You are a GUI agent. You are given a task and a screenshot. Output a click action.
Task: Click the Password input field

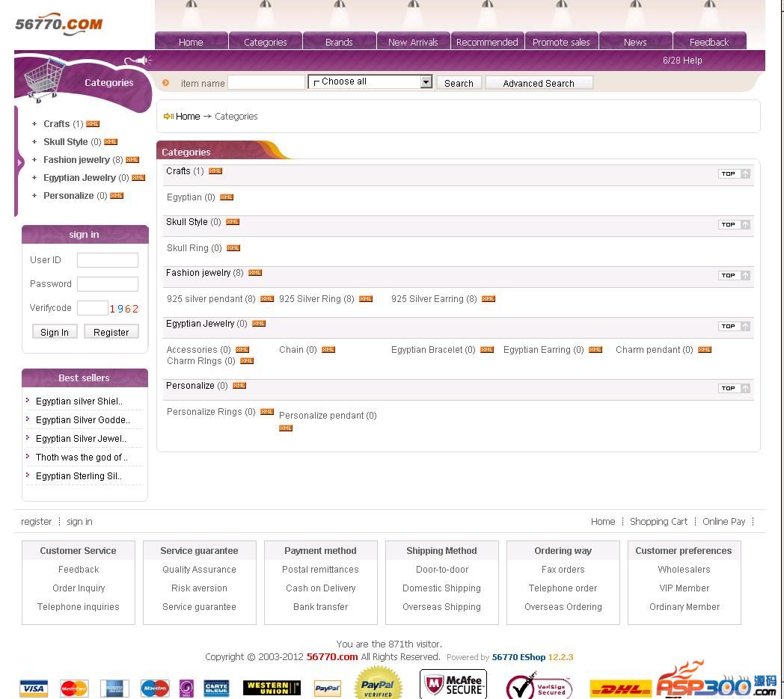point(108,284)
